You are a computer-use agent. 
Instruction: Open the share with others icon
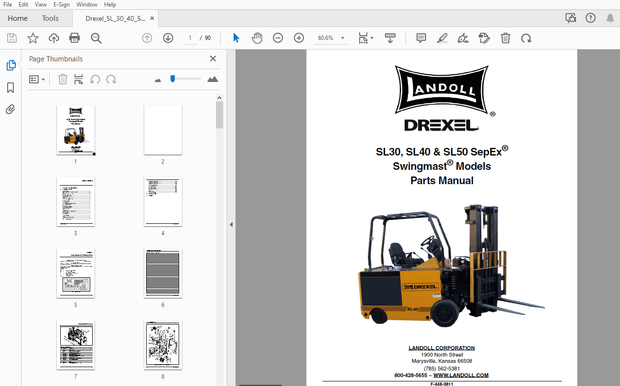[x=570, y=18]
